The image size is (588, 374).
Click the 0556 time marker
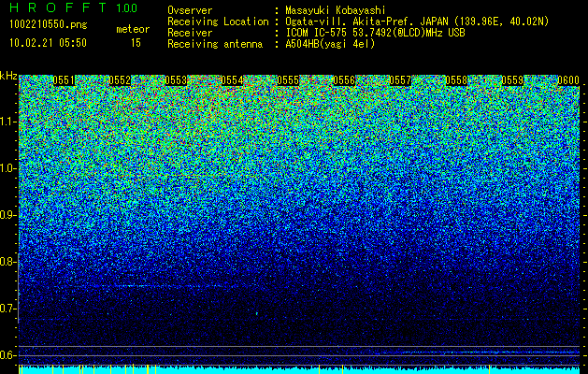point(344,80)
